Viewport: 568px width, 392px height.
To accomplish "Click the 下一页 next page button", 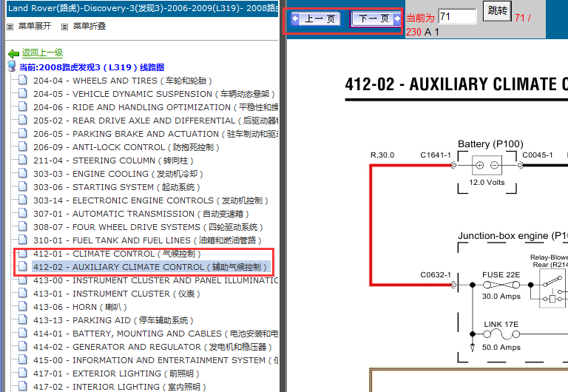I will pos(376,18).
